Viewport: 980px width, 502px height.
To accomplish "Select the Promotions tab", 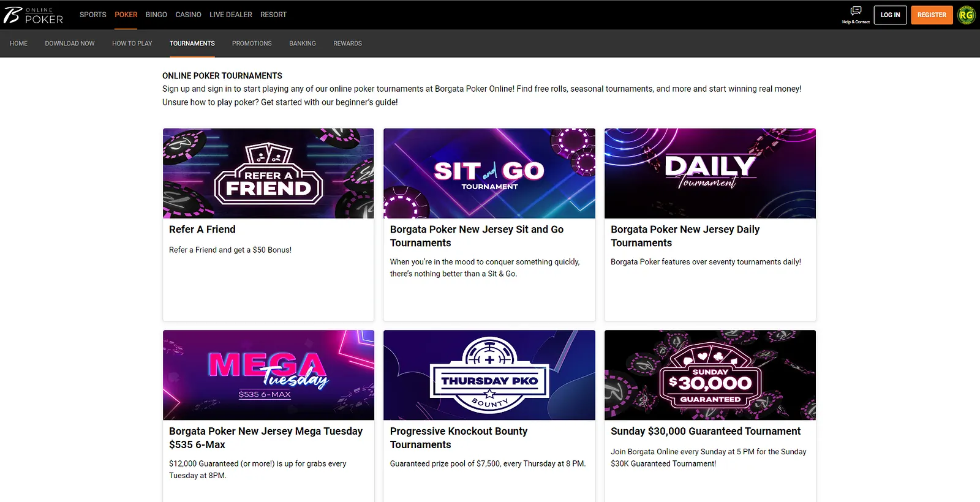I will [252, 43].
